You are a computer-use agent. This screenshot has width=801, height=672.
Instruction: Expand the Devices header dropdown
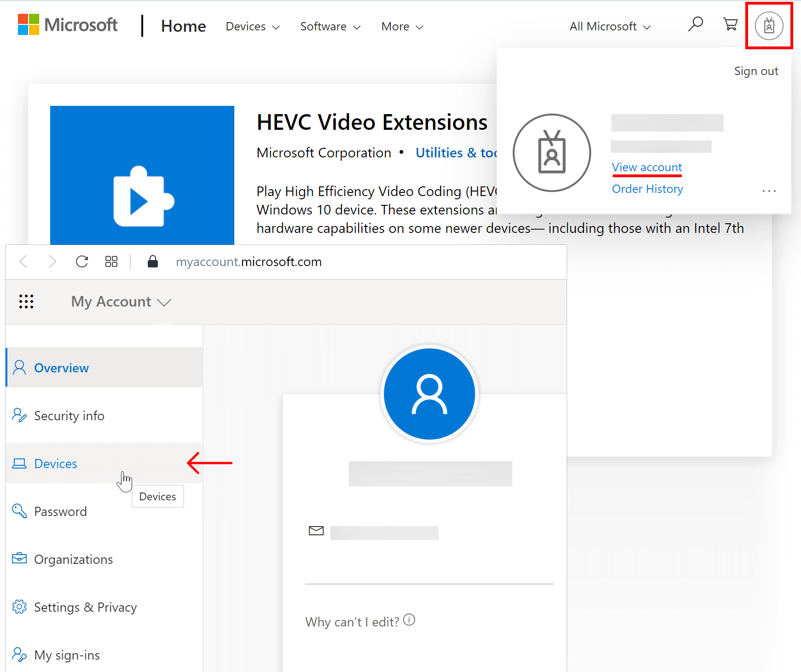[x=253, y=27]
